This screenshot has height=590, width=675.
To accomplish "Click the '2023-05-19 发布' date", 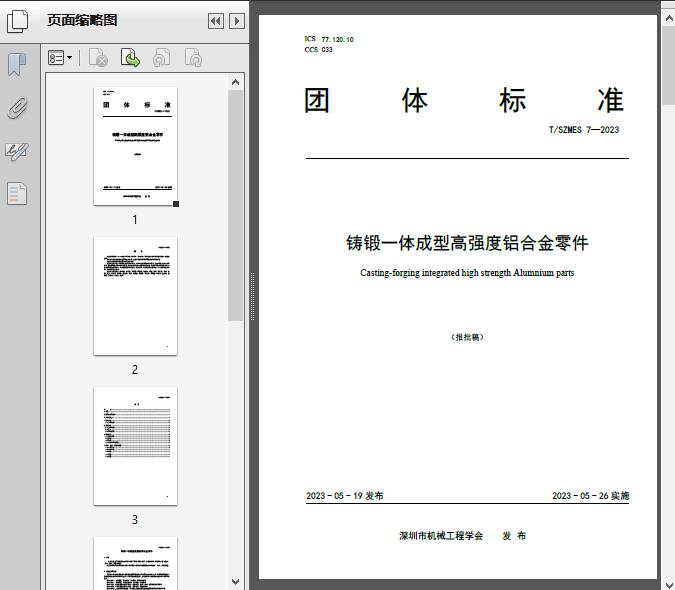I will 344,496.
